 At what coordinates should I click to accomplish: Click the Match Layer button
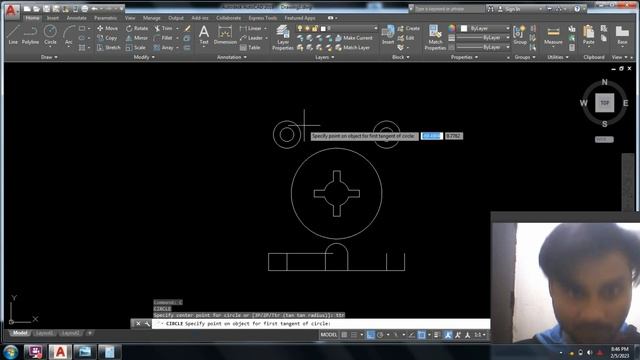352,48
